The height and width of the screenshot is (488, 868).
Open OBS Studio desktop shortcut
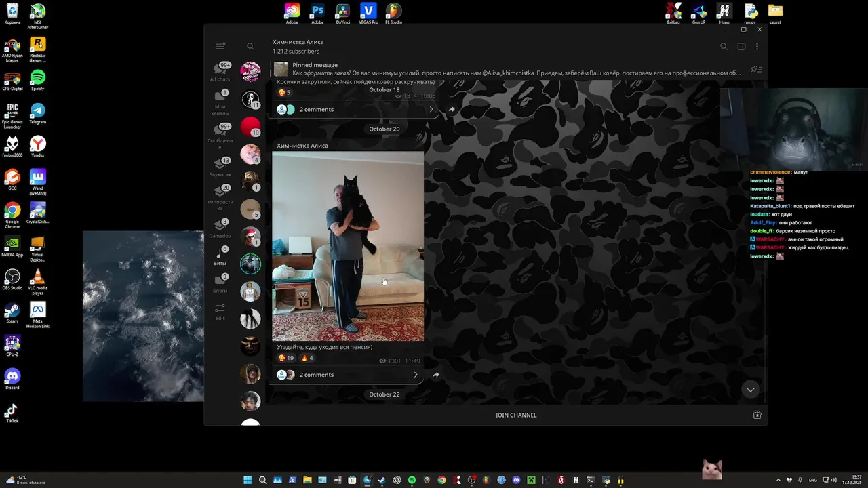12,279
